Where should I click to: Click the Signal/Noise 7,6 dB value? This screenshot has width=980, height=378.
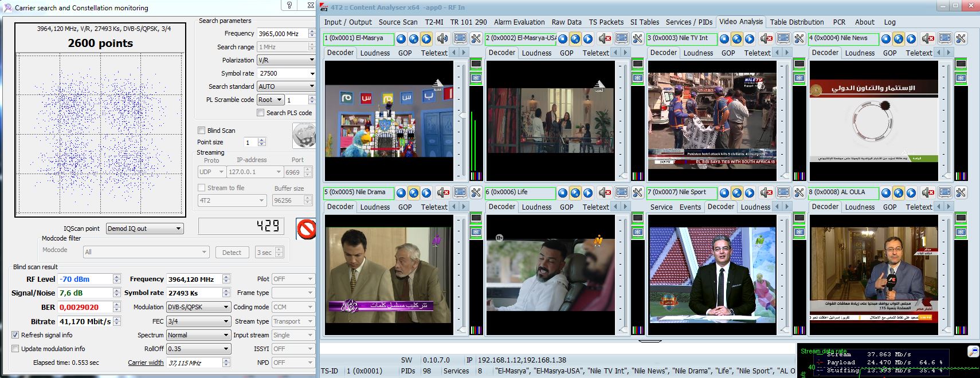click(x=84, y=293)
